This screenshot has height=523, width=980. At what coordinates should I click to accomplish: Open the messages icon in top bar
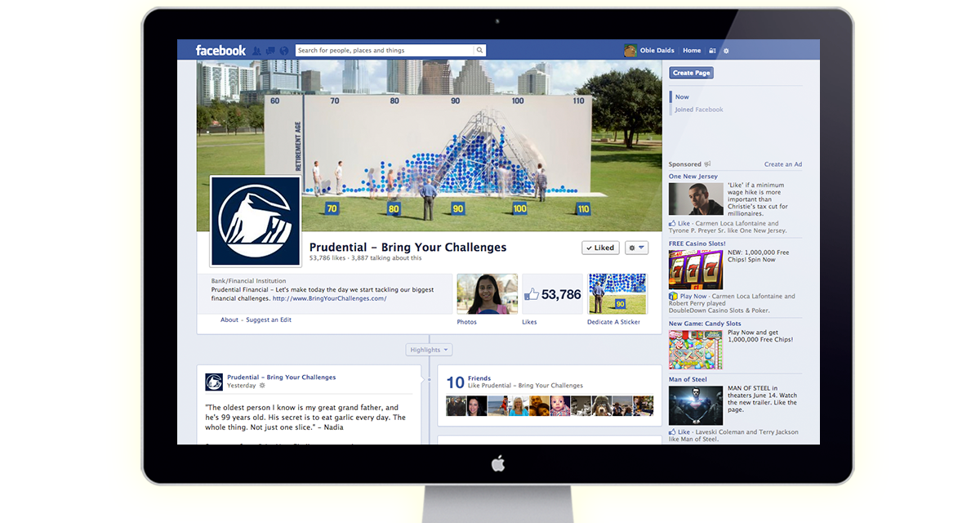click(x=270, y=51)
